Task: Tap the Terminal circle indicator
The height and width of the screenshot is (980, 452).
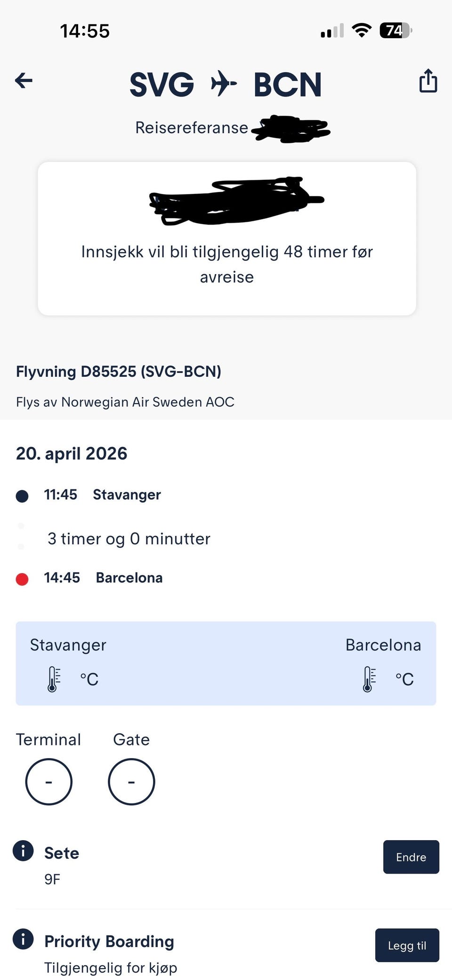Action: (x=48, y=781)
